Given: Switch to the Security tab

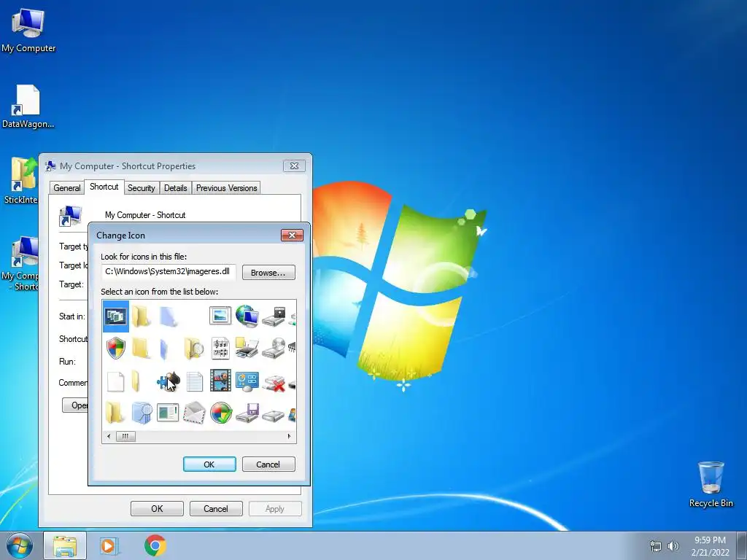Looking at the screenshot, I should (x=141, y=188).
